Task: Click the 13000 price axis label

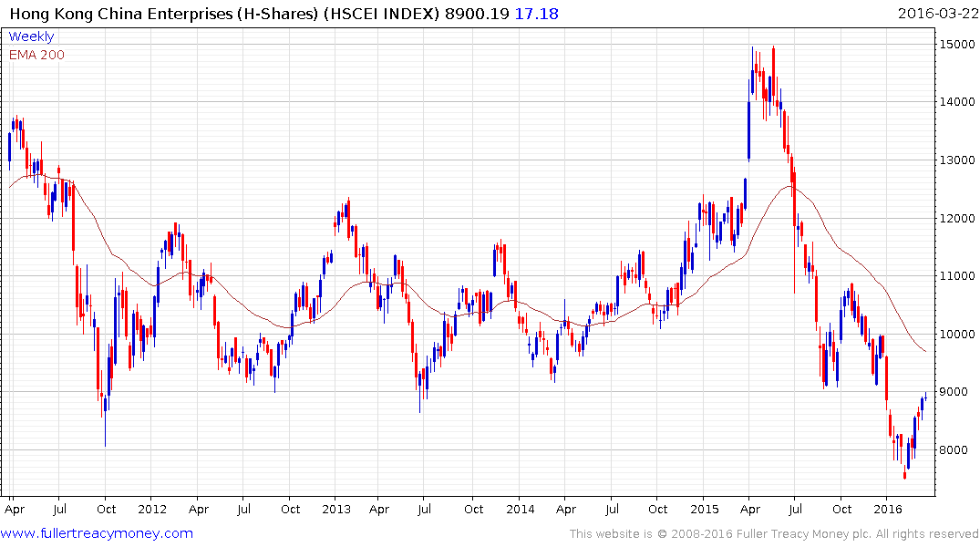Action: point(954,160)
